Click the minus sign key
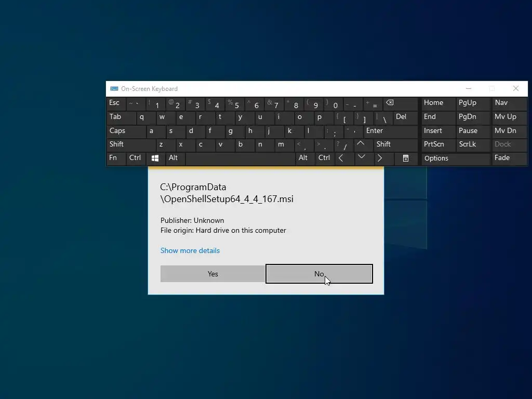The image size is (532, 399). click(x=353, y=103)
